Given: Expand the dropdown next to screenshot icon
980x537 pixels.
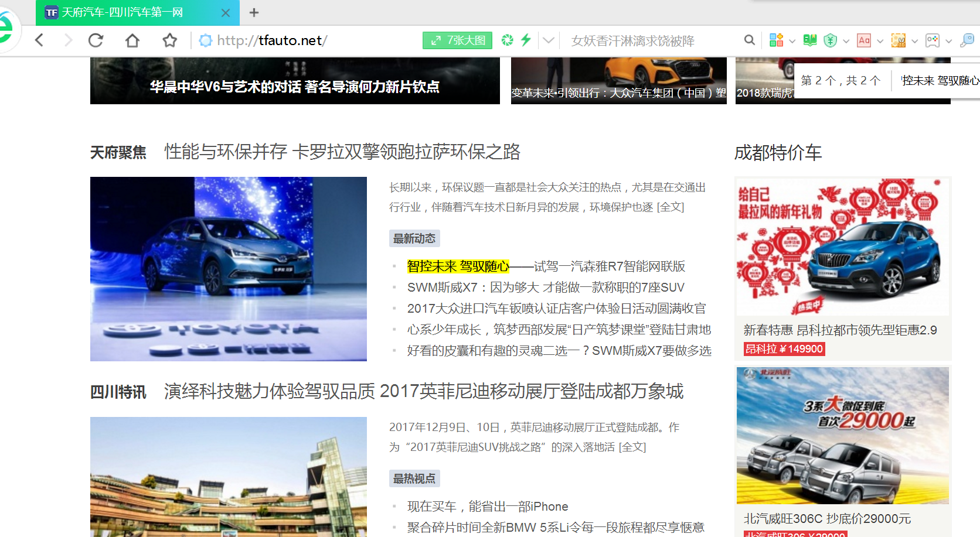Looking at the screenshot, I should [914, 41].
